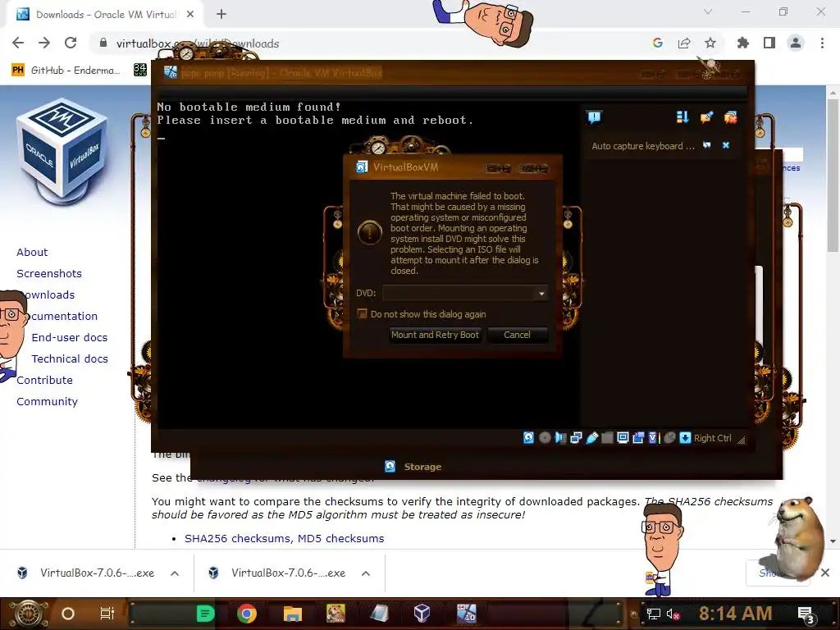
Task: Click the shared folders status icon
Action: click(607, 438)
